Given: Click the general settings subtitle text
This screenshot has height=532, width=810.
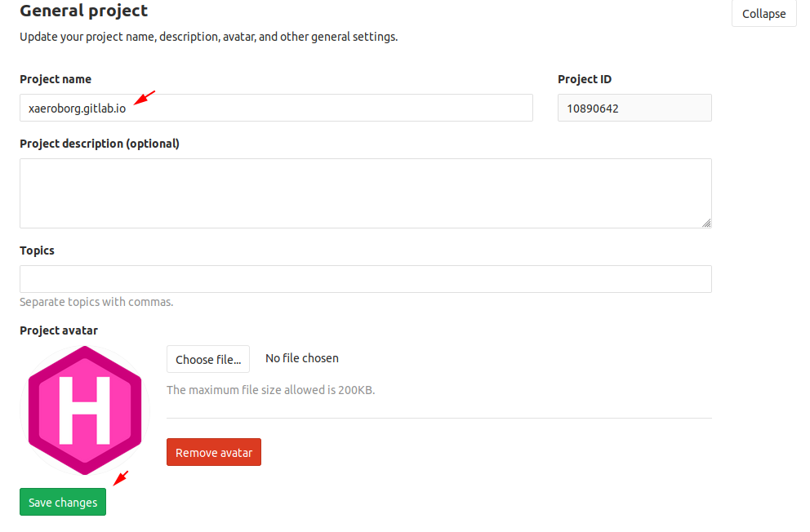Looking at the screenshot, I should tap(208, 37).
